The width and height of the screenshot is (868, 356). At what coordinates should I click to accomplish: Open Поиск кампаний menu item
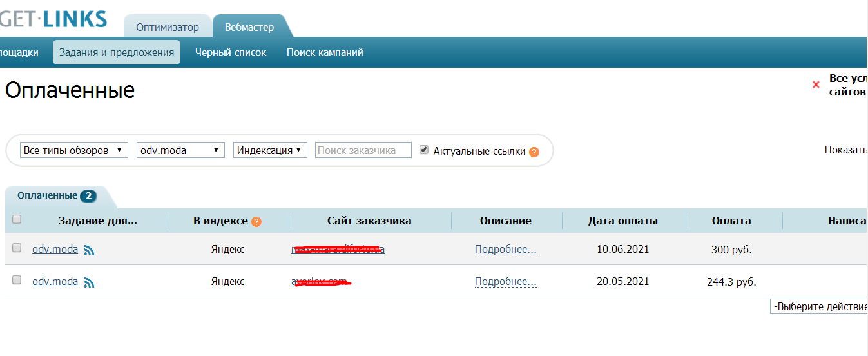[x=325, y=52]
